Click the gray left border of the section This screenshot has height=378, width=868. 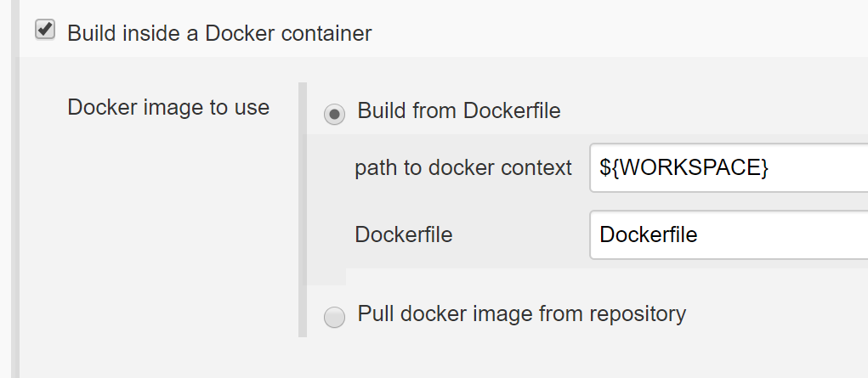14,212
